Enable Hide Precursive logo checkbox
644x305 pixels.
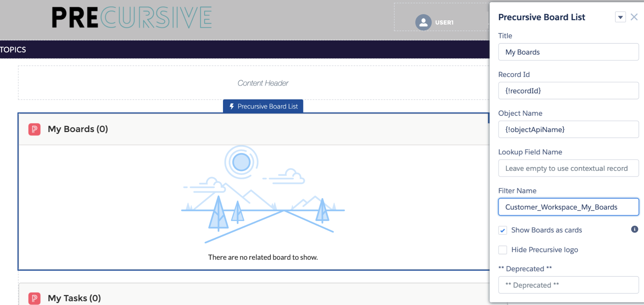(503, 250)
